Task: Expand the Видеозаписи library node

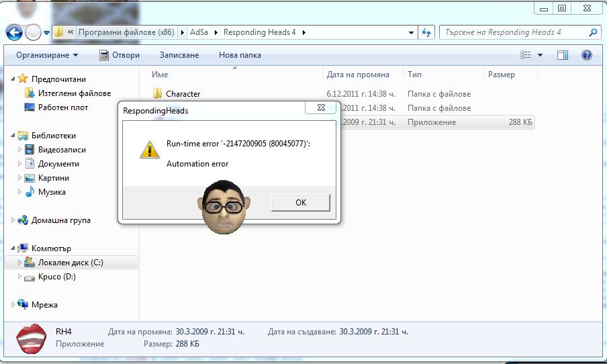Action: [x=19, y=150]
